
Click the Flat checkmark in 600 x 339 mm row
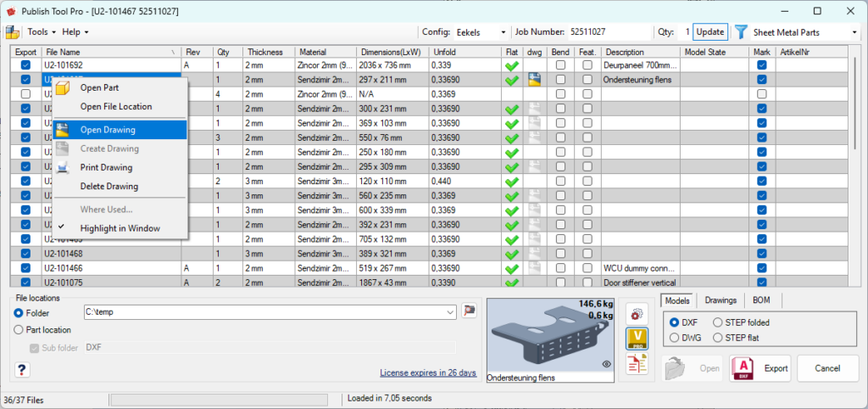[x=513, y=210]
